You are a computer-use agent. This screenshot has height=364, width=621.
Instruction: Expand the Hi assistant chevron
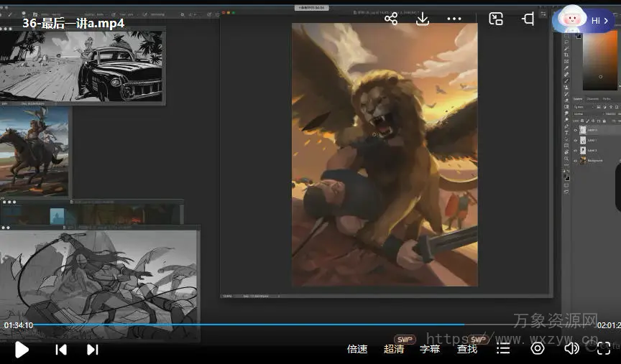(x=606, y=21)
